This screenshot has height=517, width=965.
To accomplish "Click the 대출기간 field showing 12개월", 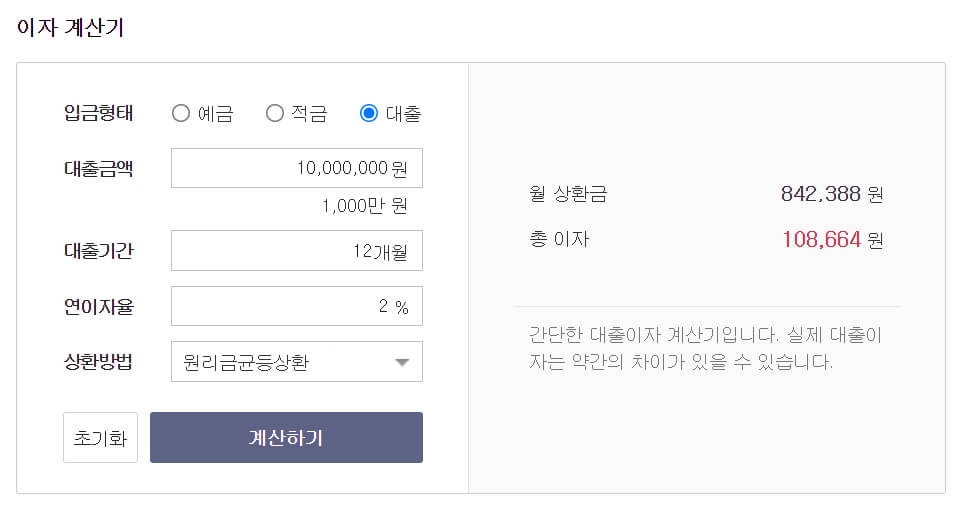I will pos(297,250).
